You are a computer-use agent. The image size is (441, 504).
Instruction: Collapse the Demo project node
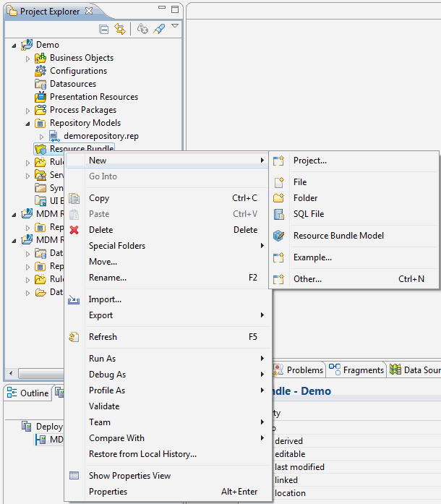coord(14,46)
